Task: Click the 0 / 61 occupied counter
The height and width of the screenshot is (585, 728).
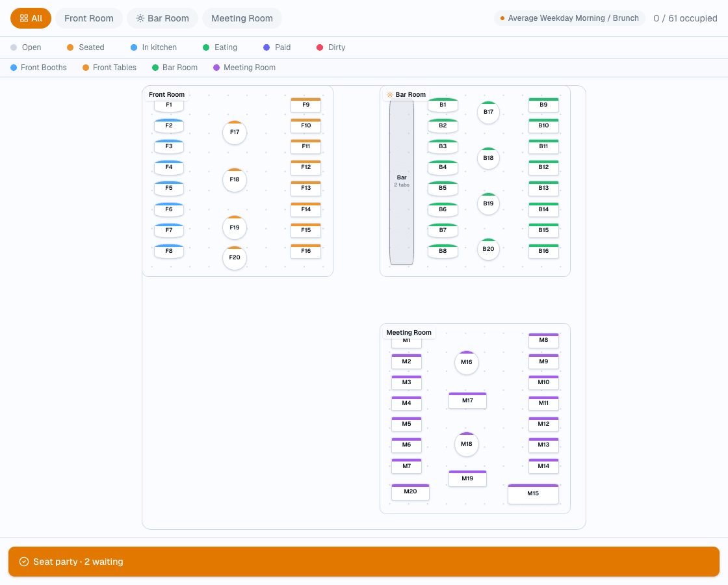Action: tap(685, 19)
